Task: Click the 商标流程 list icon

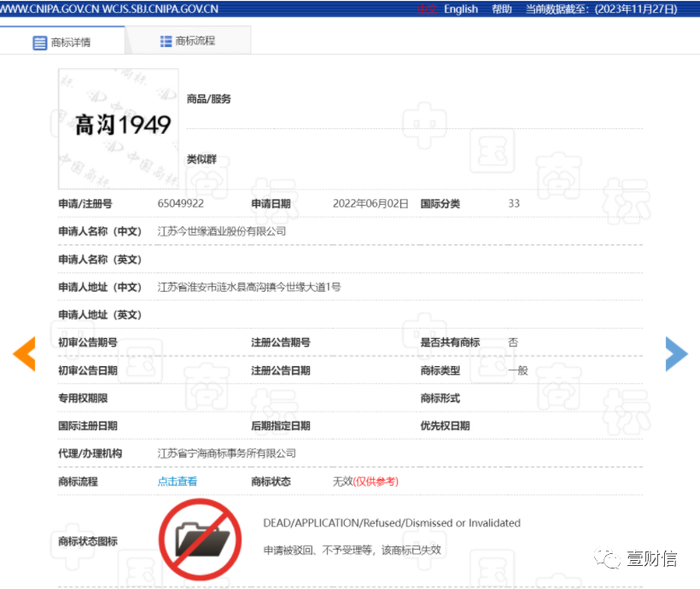Action: click(x=166, y=41)
